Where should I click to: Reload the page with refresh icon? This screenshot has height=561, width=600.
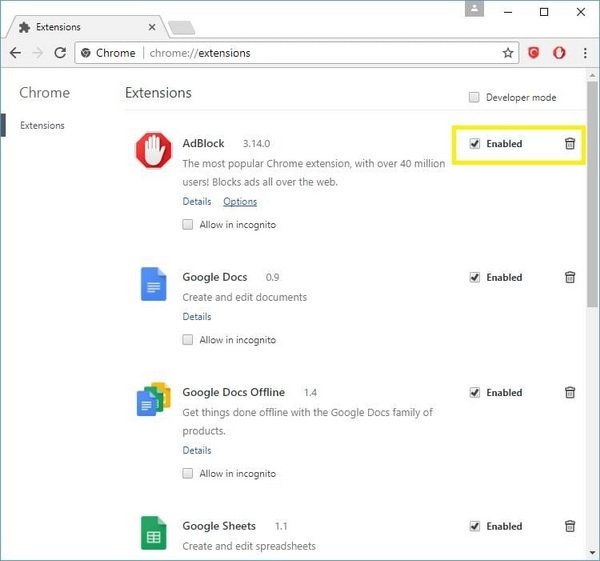(x=60, y=53)
